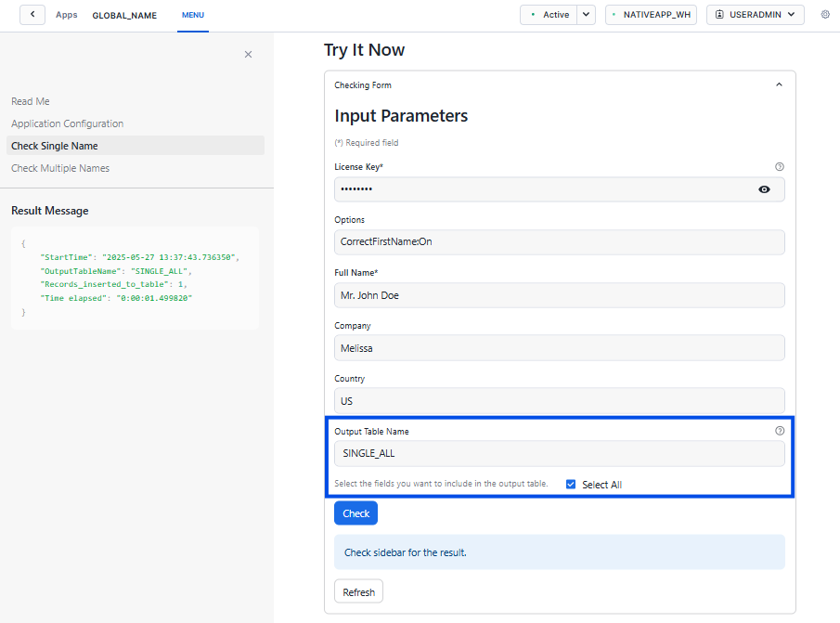
Task: Click the Result Message heading
Action: pyautogui.click(x=50, y=211)
